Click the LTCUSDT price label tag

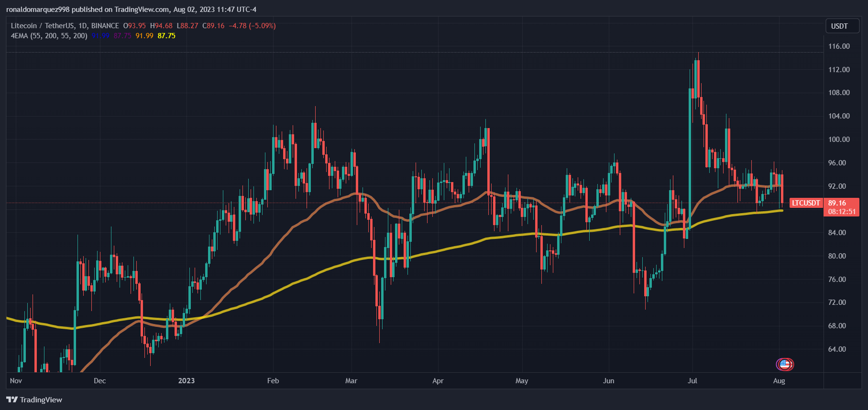click(806, 203)
